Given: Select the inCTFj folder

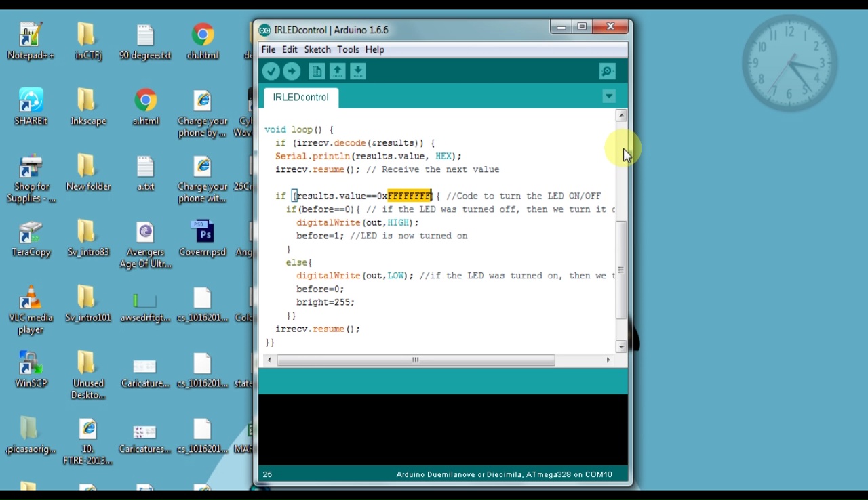Looking at the screenshot, I should [88, 41].
